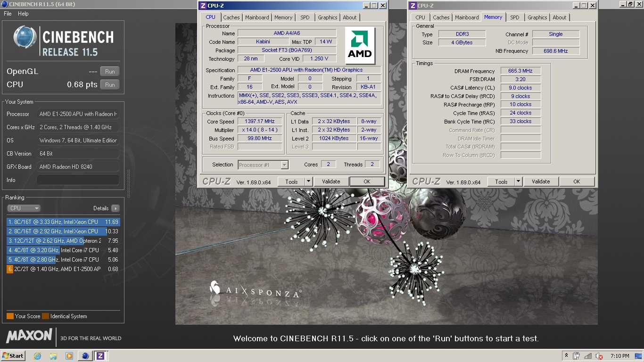This screenshot has width=644, height=362.
Task: Open the network signal tray icon
Action: click(x=588, y=356)
